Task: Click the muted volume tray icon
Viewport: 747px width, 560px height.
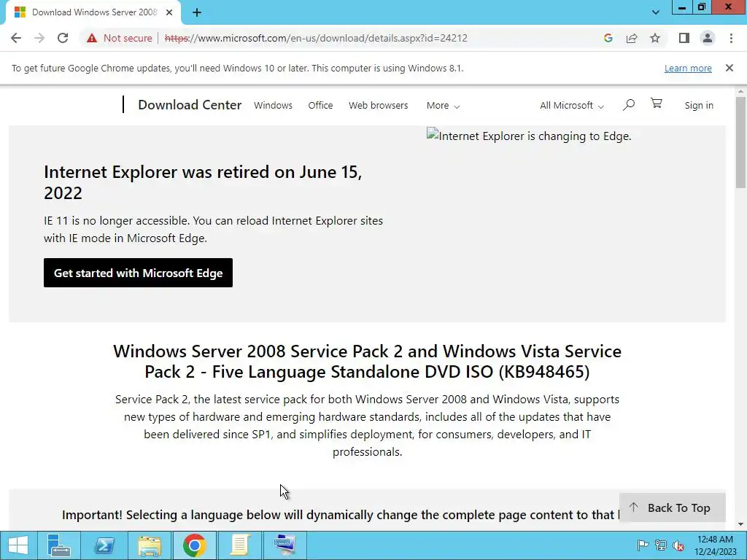Action: point(678,545)
